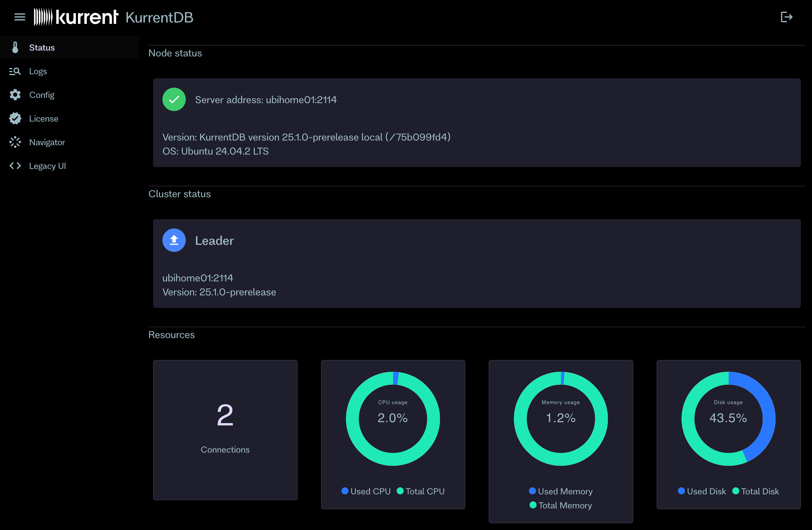The image size is (812, 530).
Task: Click the License badge icon
Action: [15, 118]
